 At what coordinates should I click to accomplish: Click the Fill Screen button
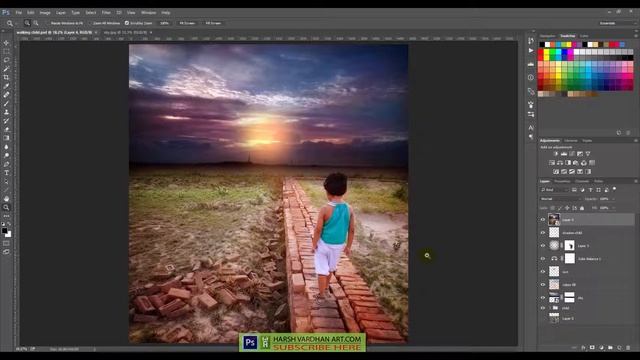(x=213, y=23)
